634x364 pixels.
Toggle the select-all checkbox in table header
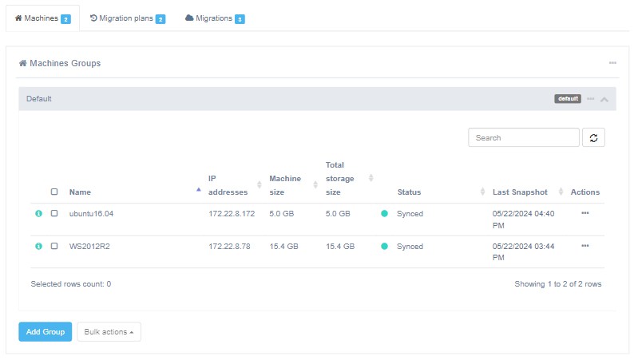click(x=54, y=192)
